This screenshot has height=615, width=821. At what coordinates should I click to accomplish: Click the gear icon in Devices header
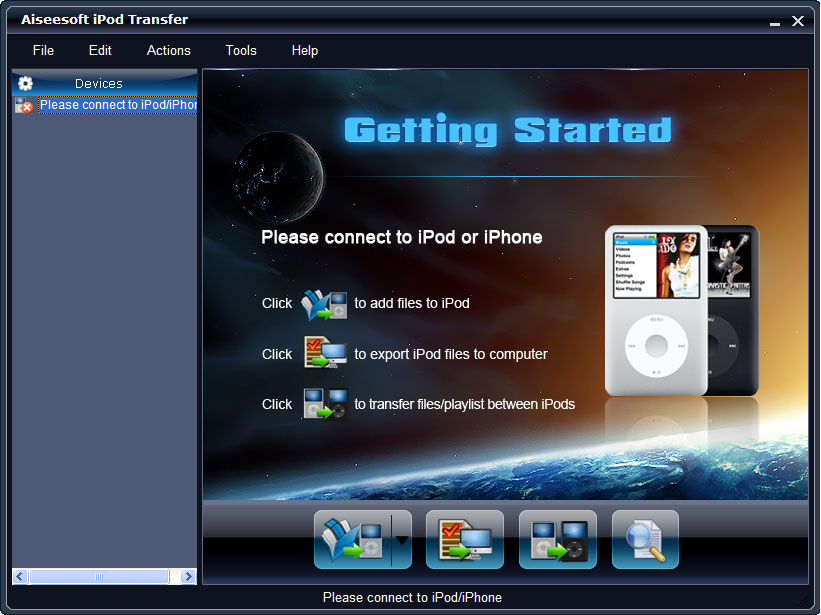coord(26,84)
